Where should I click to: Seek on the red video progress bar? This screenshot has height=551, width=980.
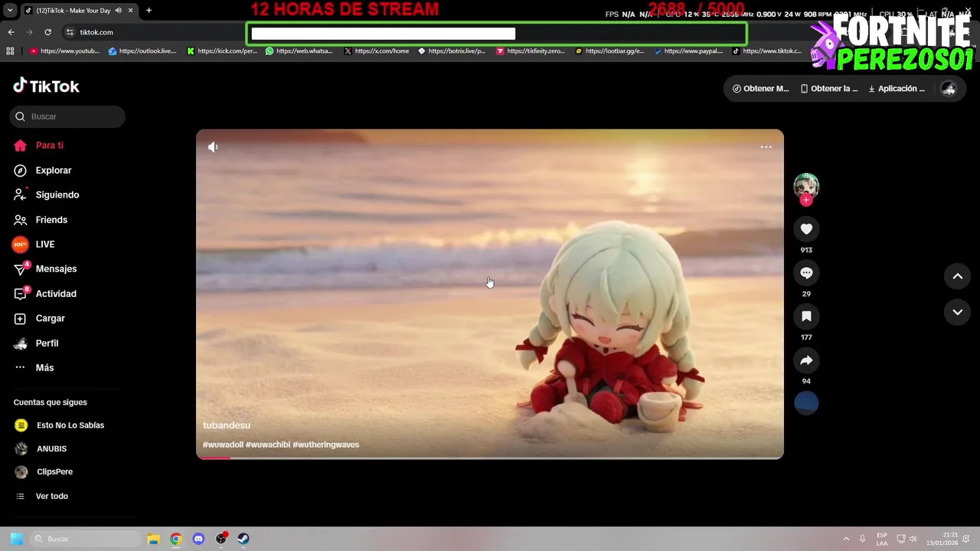coord(490,458)
